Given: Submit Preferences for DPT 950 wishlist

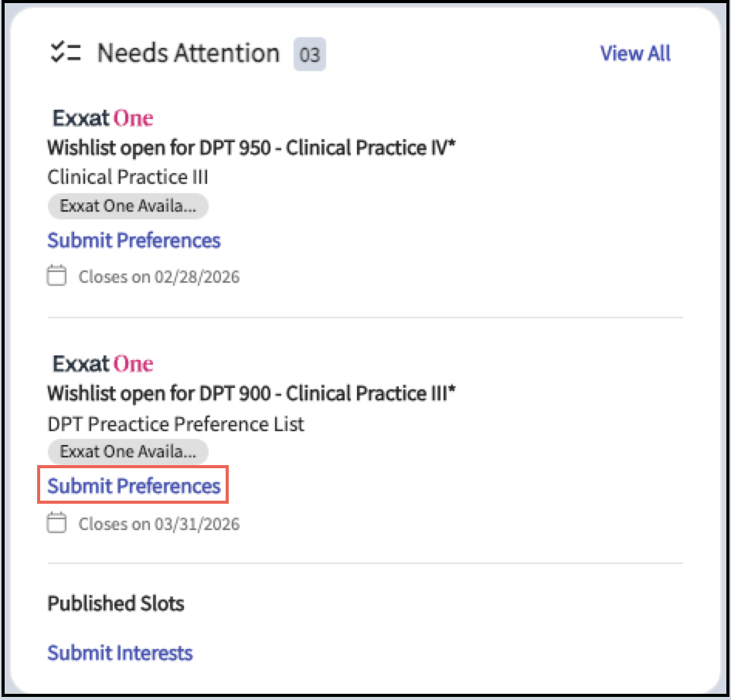Looking at the screenshot, I should [134, 240].
